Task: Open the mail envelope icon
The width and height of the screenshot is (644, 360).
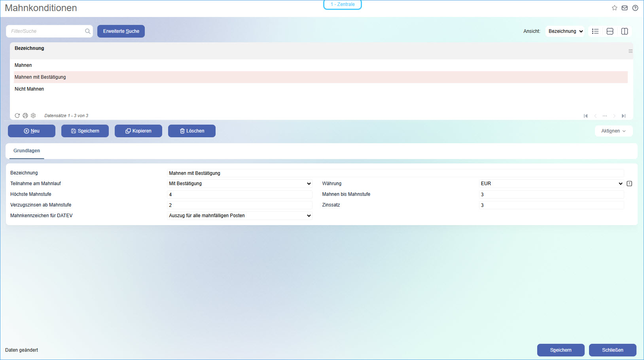Action: [625, 8]
